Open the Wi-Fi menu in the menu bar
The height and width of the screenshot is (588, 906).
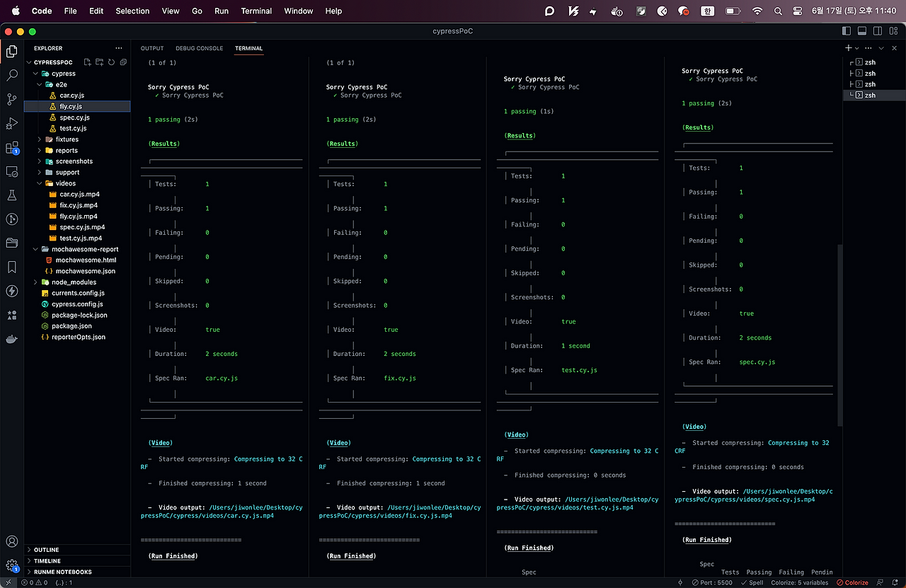pyautogui.click(x=757, y=11)
